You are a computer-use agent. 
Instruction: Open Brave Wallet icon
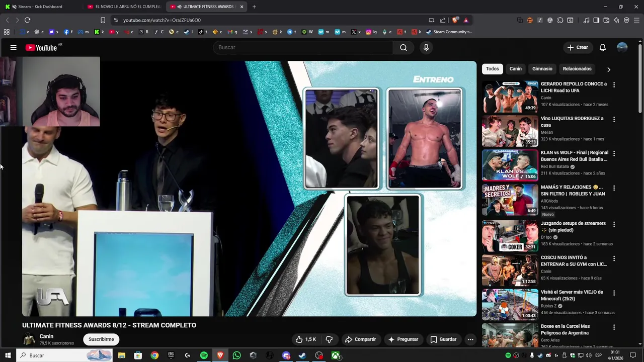click(x=606, y=20)
